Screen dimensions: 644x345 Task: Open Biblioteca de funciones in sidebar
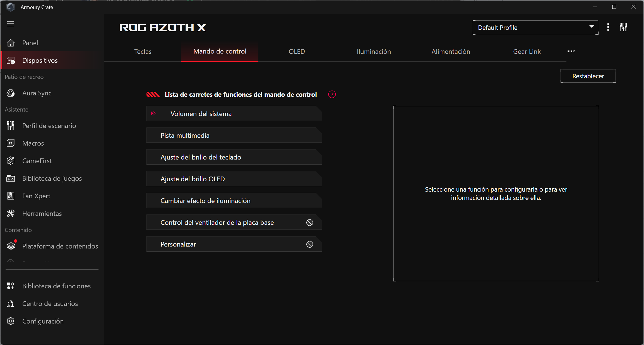click(52, 286)
